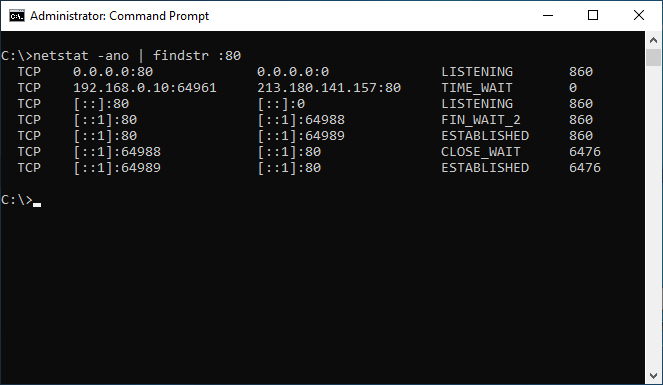Click PID 6476 on the CLOSE_WAIT row
The height and width of the screenshot is (385, 663).
(x=585, y=152)
